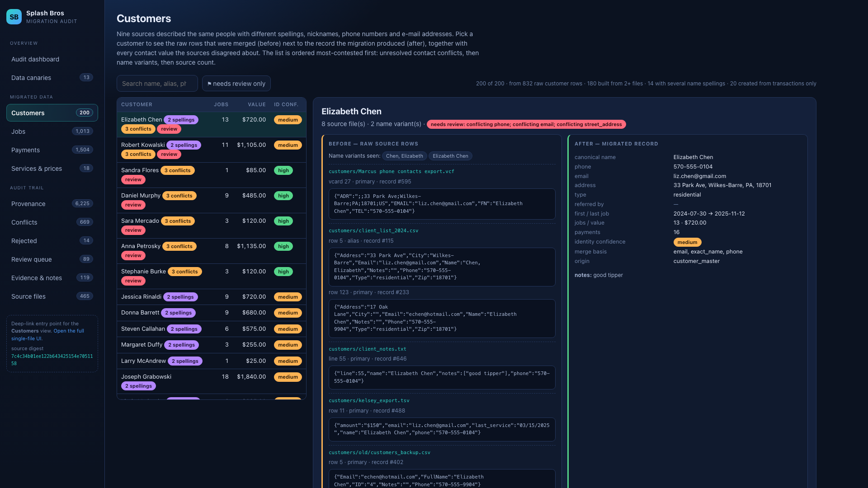The image size is (868, 488).
Task: Click the source digest hash text
Action: click(52, 360)
